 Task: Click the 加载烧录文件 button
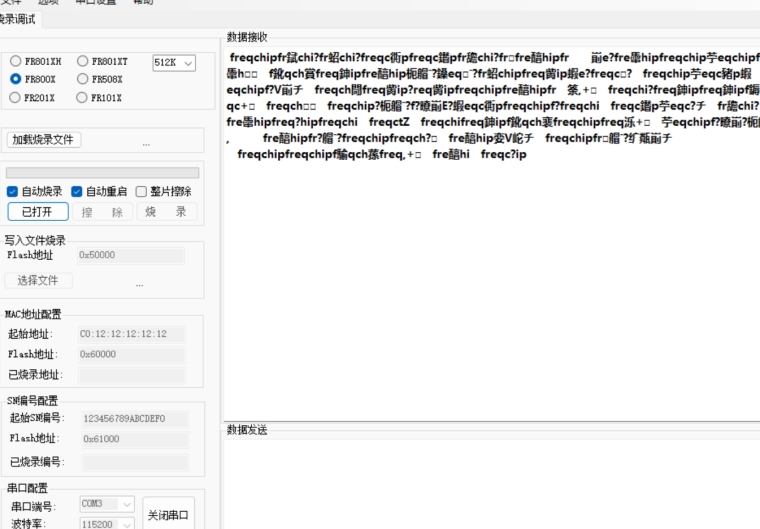(x=44, y=140)
